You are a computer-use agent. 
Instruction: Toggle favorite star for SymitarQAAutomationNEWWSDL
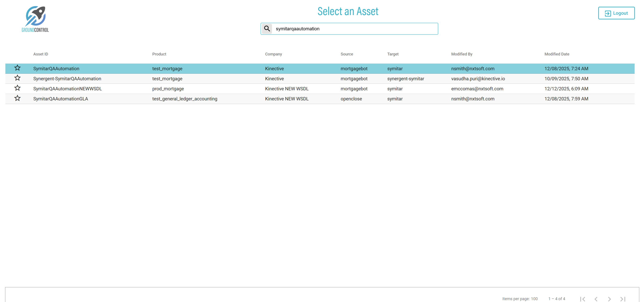click(x=17, y=88)
